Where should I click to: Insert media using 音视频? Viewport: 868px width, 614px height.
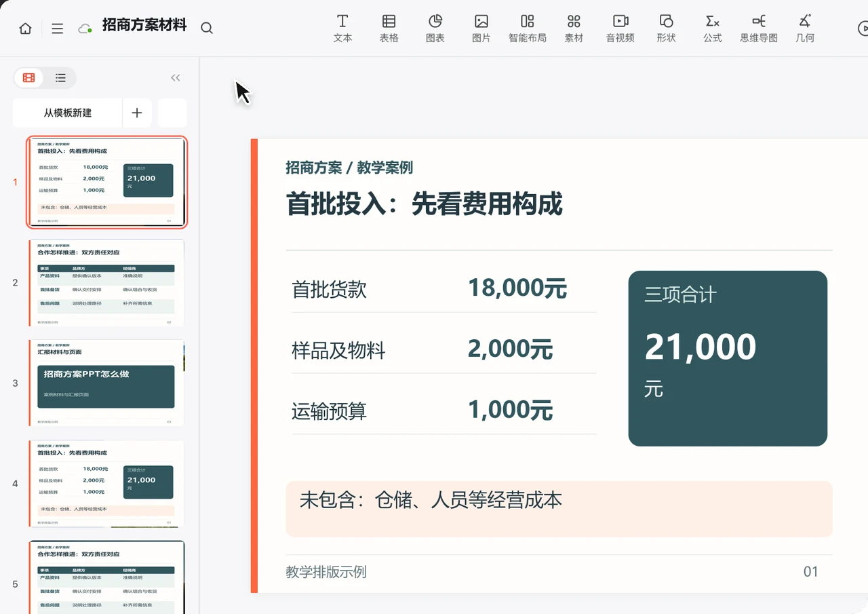pyautogui.click(x=620, y=28)
